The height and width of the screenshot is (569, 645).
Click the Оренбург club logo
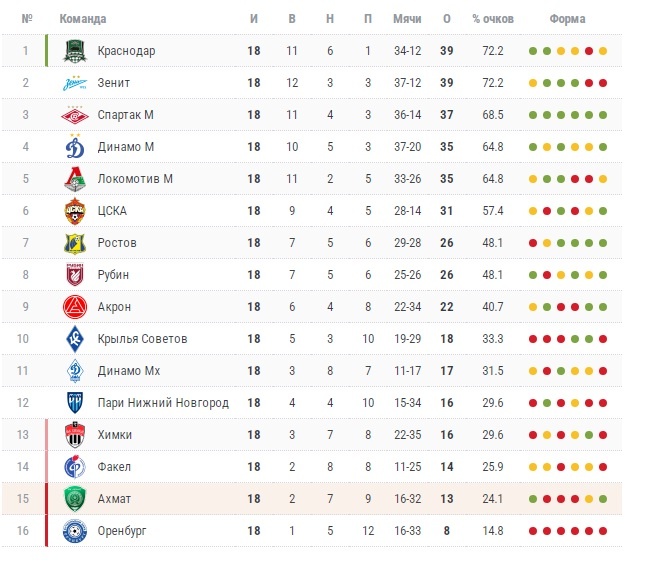[x=75, y=531]
